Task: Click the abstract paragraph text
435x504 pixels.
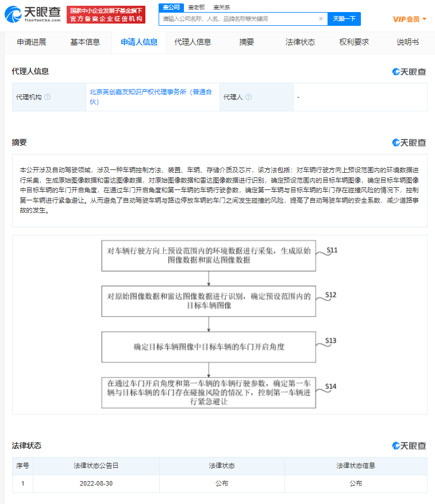Action: click(x=220, y=190)
